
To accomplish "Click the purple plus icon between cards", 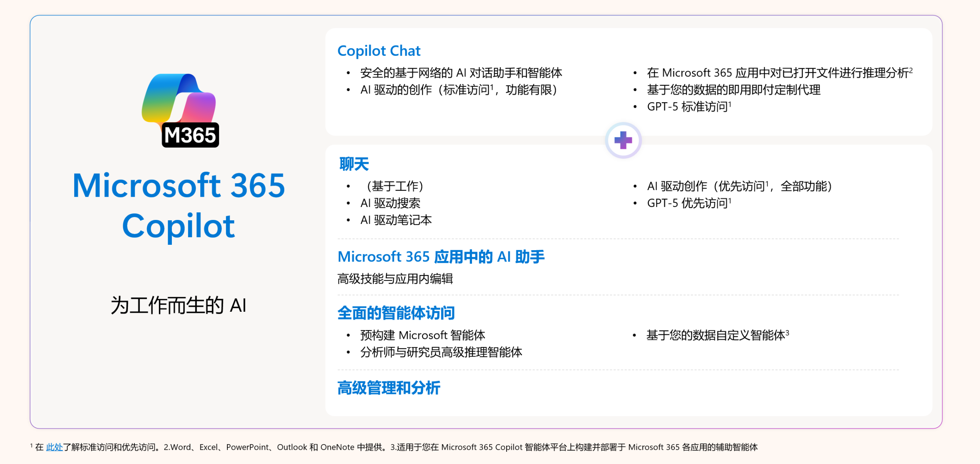I will coord(623,140).
